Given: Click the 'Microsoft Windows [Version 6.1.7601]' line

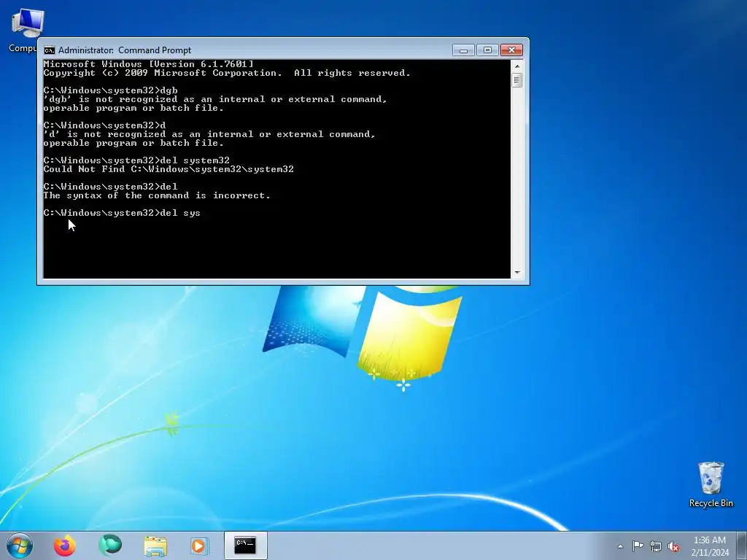Looking at the screenshot, I should click(x=149, y=64).
